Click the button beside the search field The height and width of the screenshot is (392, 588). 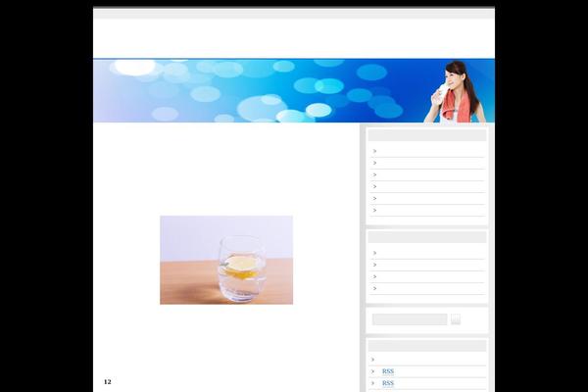point(456,319)
